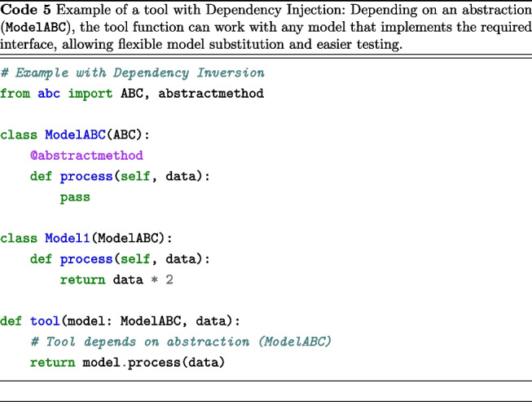This screenshot has height=402, width=532.
Task: Click the 'import' keyword
Action: point(90,94)
